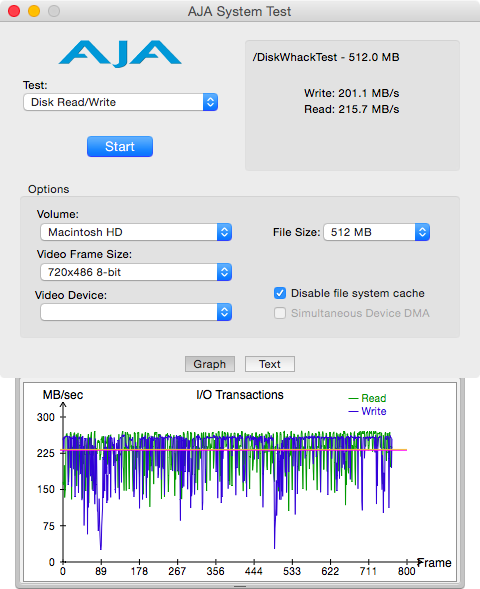
Task: Click the I/O Transactions graph title
Action: (240, 395)
